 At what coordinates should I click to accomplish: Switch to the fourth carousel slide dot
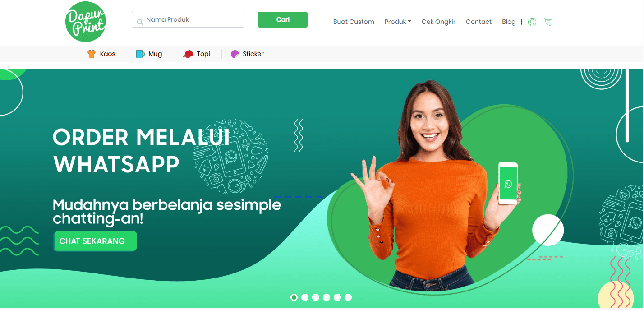click(x=327, y=297)
